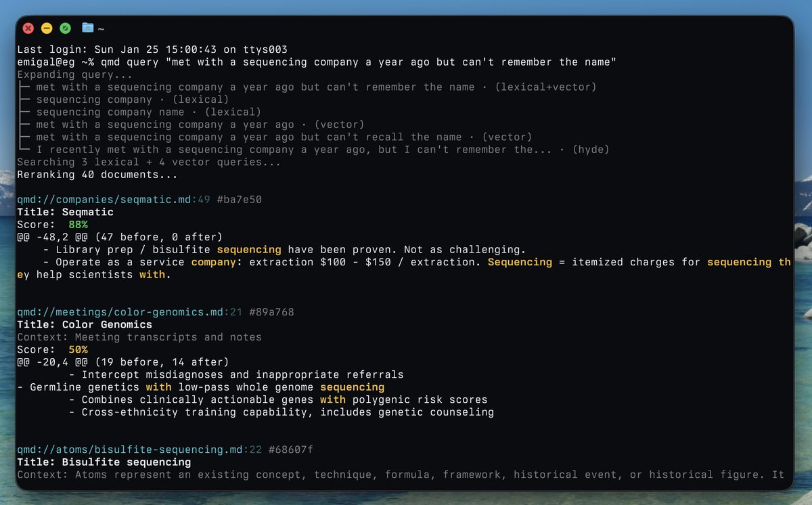
Task: Click "@@ -48,2 @@ (47 before, 0 after)"
Action: (120, 237)
